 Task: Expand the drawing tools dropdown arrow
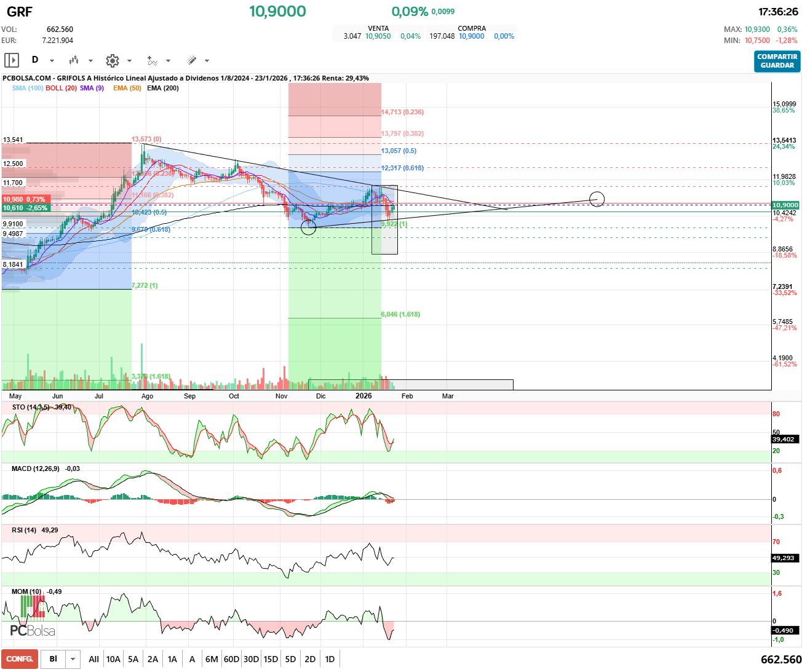pos(207,61)
